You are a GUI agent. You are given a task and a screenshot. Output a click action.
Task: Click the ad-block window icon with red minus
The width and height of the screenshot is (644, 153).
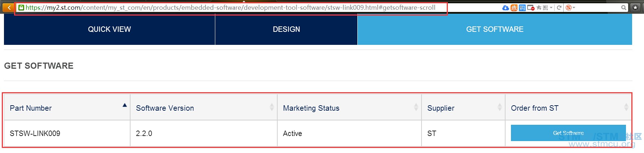point(531,8)
